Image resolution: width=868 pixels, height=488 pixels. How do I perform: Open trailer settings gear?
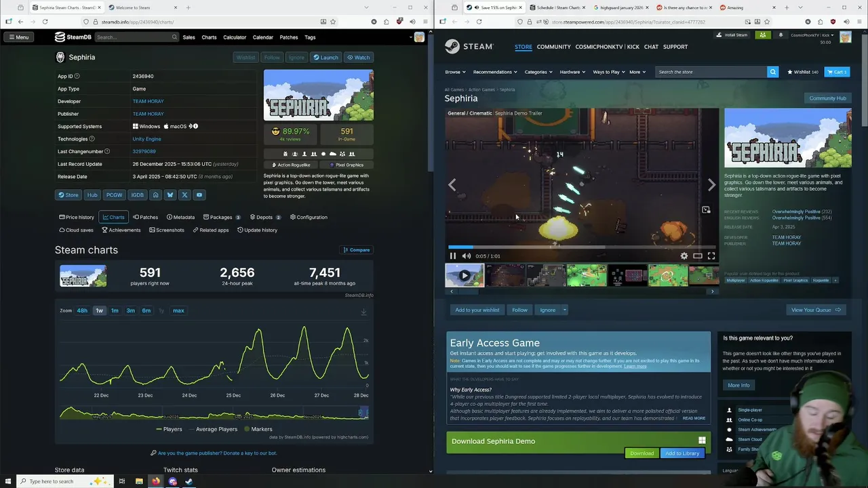pos(684,256)
